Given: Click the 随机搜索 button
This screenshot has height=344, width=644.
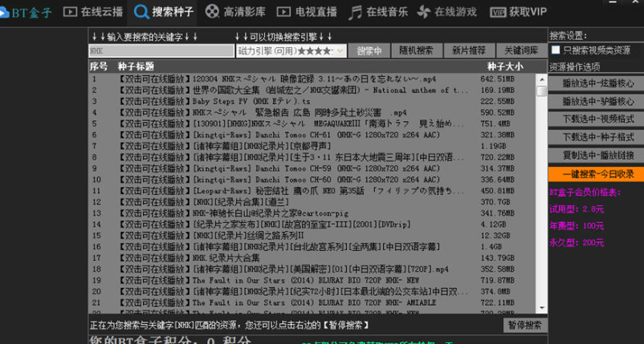Looking at the screenshot, I should (417, 51).
